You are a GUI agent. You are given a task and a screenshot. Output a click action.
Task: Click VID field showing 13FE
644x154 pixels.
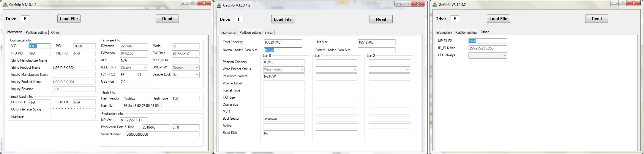point(40,46)
